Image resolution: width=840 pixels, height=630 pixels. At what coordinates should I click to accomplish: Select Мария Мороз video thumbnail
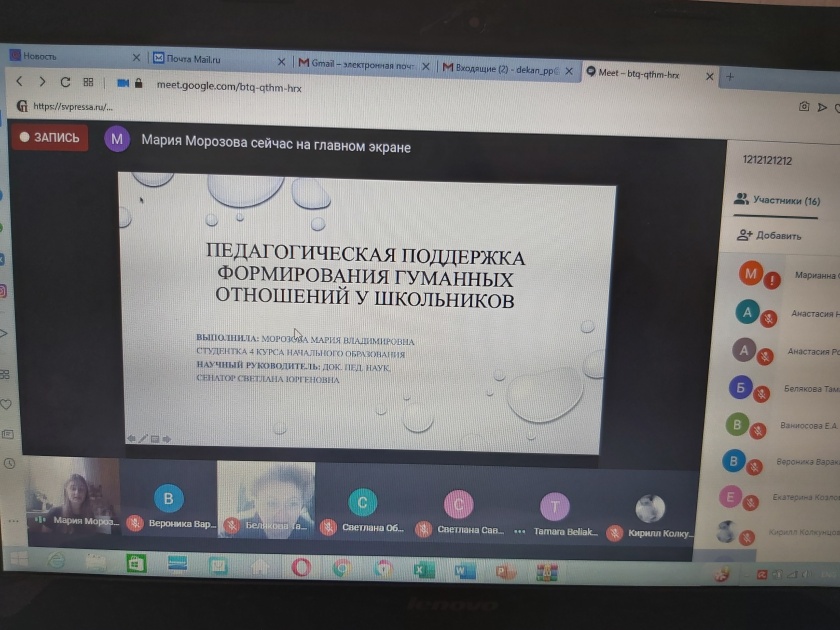point(74,497)
